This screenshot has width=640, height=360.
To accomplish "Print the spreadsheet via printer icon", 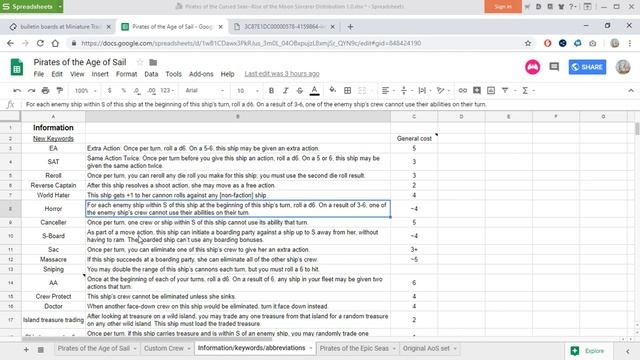I will coord(45,91).
